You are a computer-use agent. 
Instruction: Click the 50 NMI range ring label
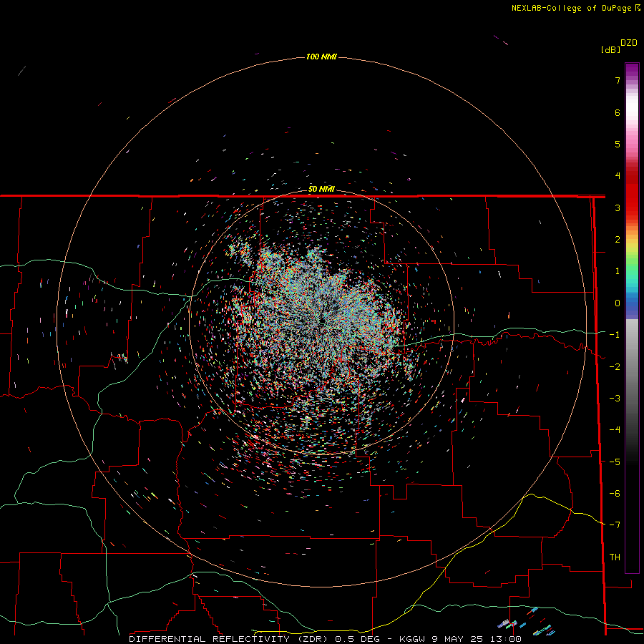321,189
